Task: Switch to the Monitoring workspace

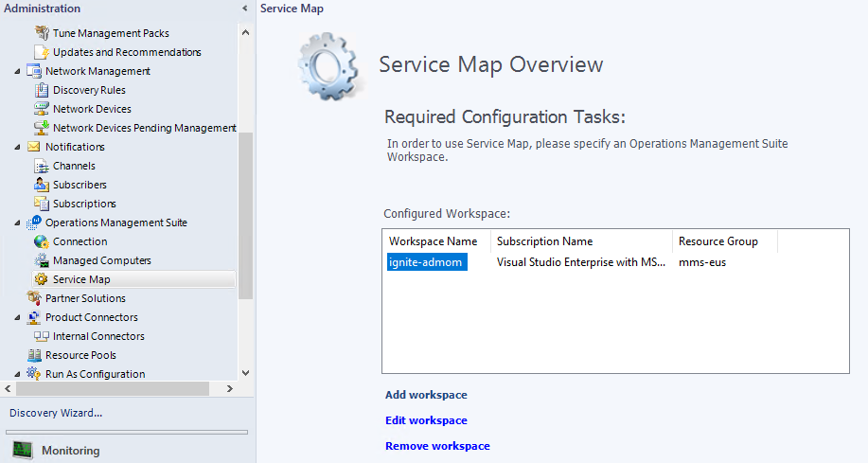Action: (x=71, y=451)
